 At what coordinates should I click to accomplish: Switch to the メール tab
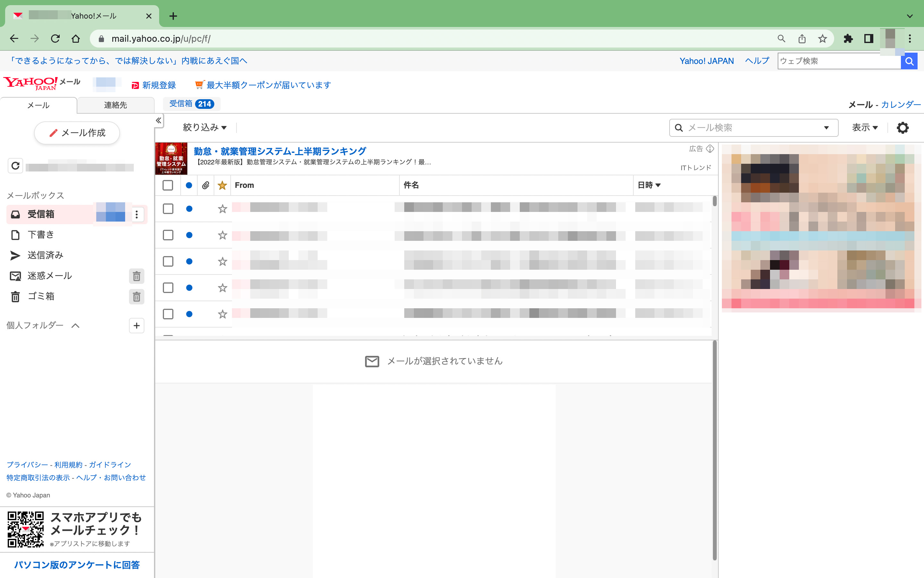38,105
